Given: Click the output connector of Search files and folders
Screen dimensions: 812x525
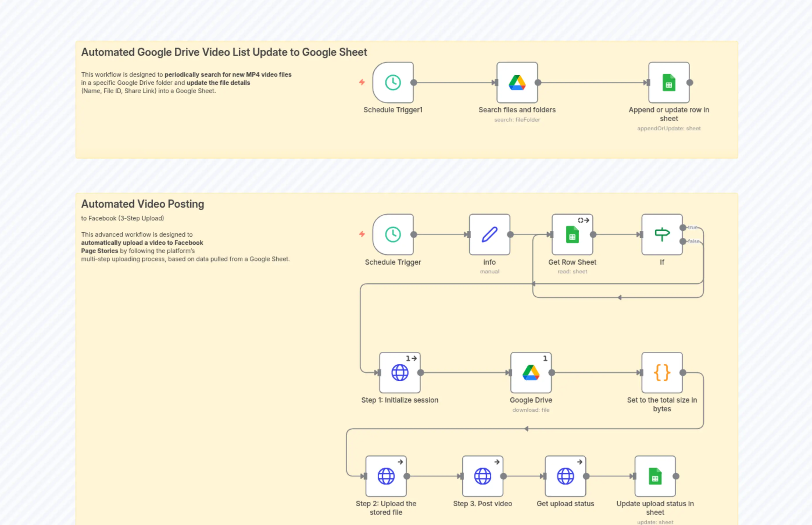Looking at the screenshot, I should pyautogui.click(x=538, y=83).
